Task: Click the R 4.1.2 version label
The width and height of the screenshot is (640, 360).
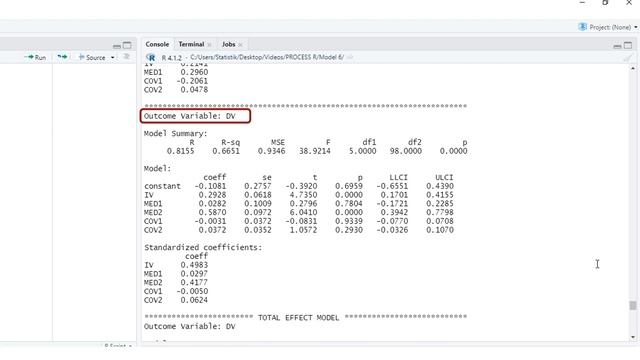Action: pyautogui.click(x=171, y=58)
